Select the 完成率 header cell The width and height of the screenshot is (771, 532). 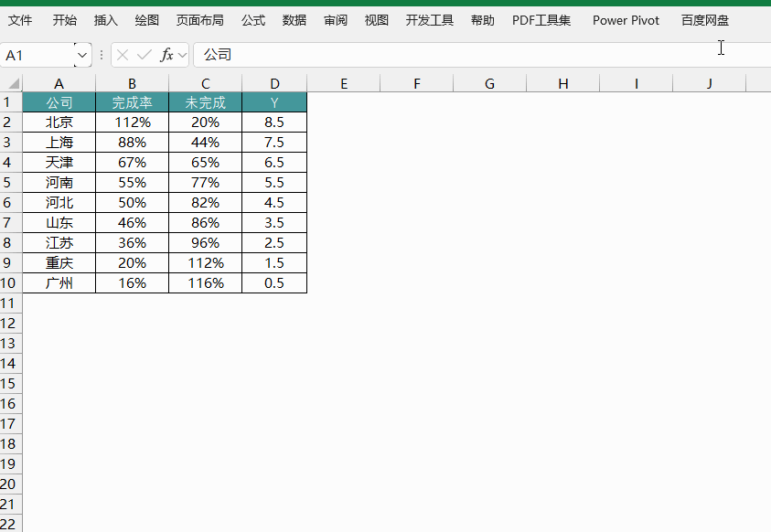coord(133,102)
